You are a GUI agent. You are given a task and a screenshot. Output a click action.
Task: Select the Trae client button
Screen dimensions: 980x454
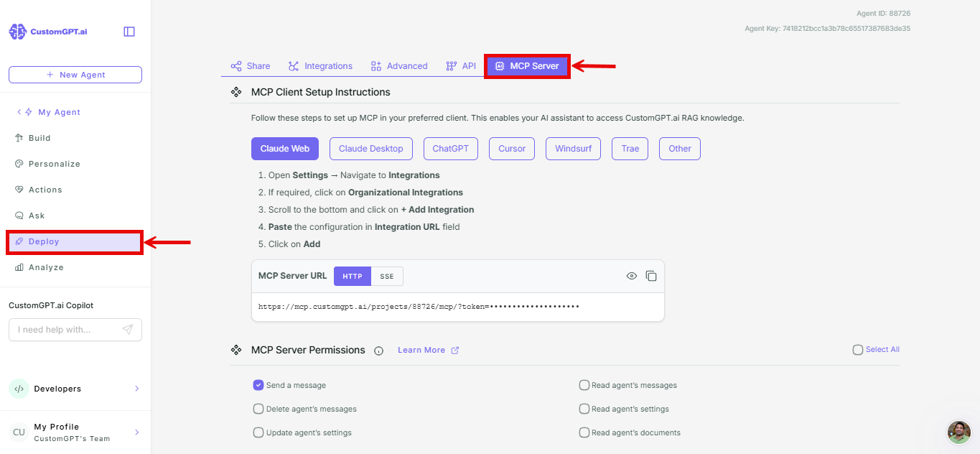coord(630,149)
